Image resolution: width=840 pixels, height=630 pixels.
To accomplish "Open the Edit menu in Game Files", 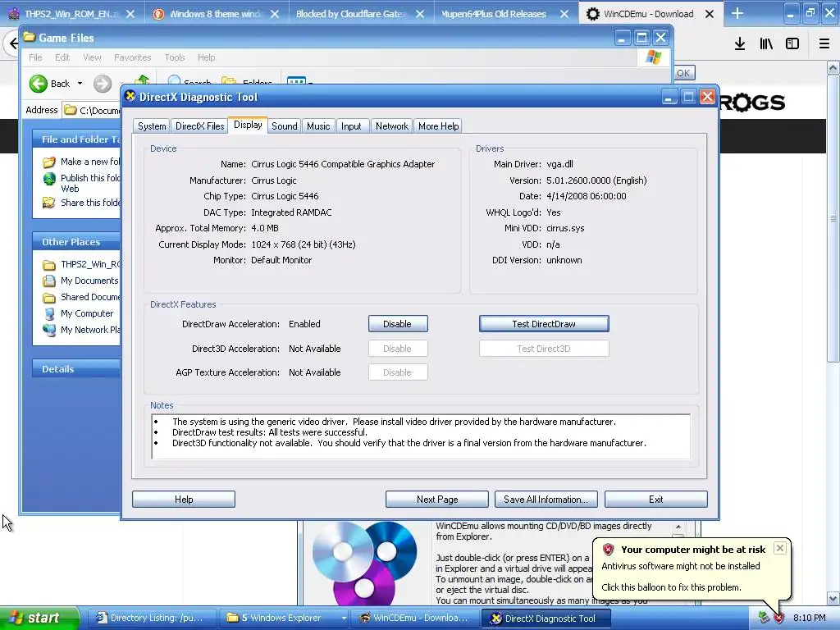I will pyautogui.click(x=62, y=57).
